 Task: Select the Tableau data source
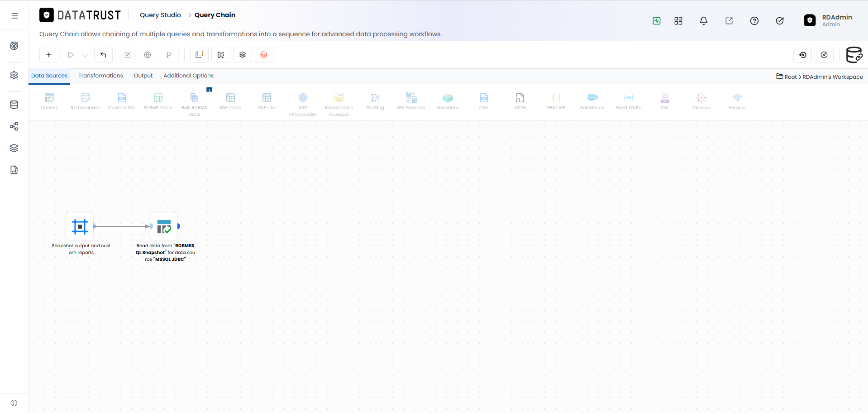click(x=701, y=101)
